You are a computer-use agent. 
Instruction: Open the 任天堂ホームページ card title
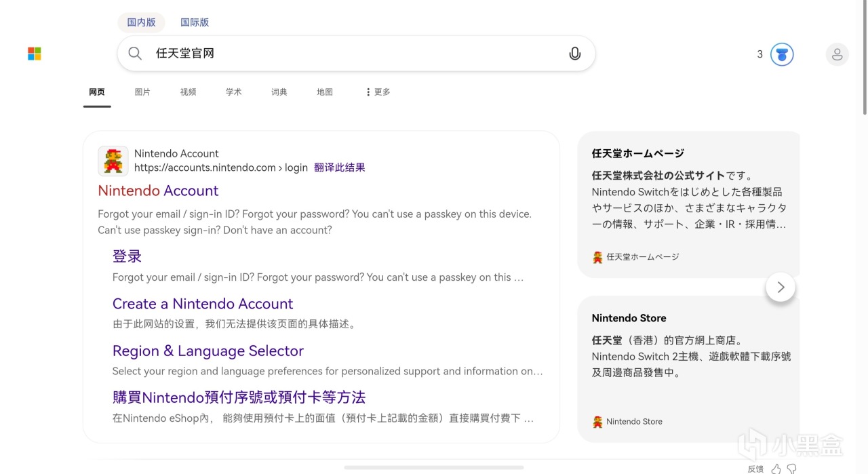[x=637, y=153]
